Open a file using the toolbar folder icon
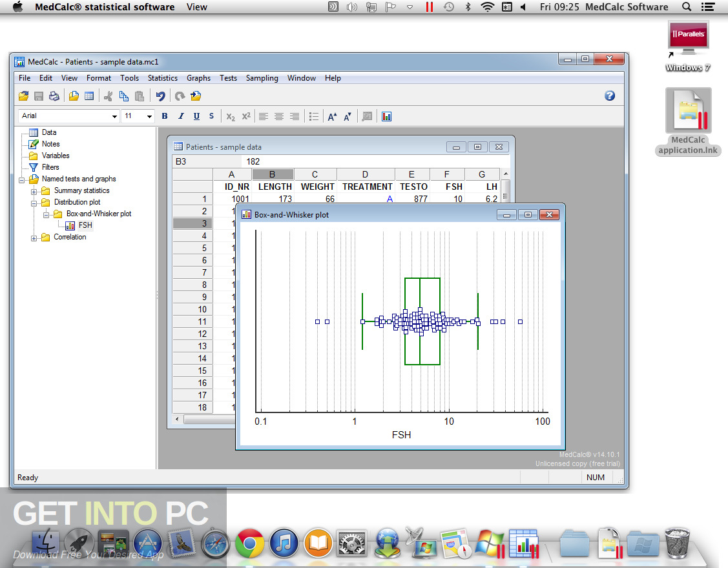The width and height of the screenshot is (728, 568). (x=23, y=96)
